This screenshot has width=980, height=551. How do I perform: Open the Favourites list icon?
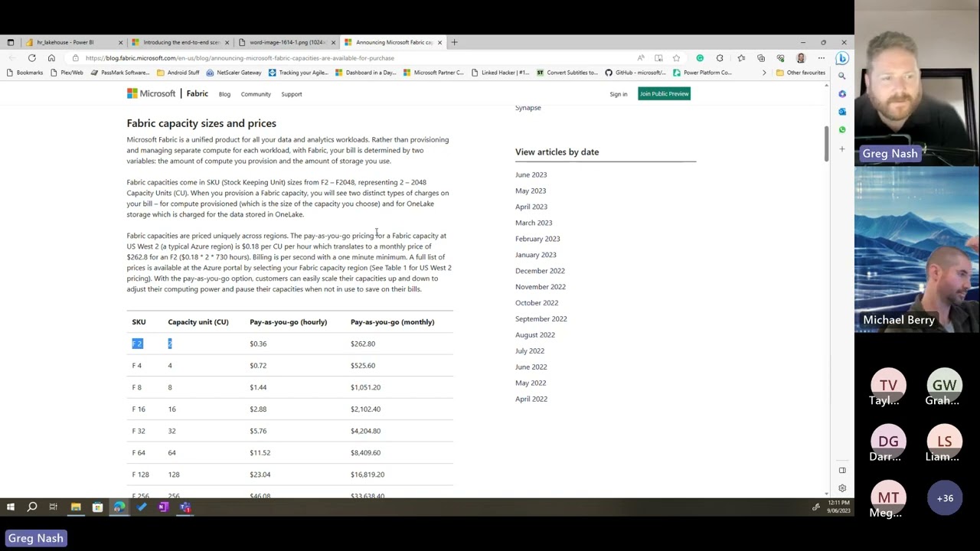[x=741, y=58]
